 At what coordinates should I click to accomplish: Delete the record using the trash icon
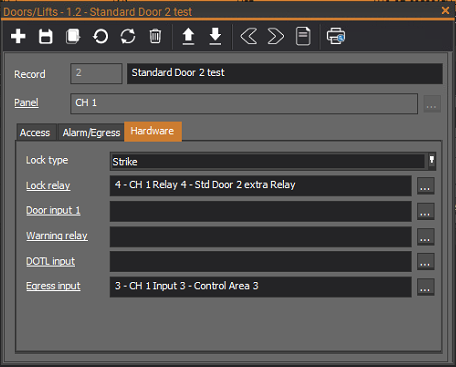point(155,36)
